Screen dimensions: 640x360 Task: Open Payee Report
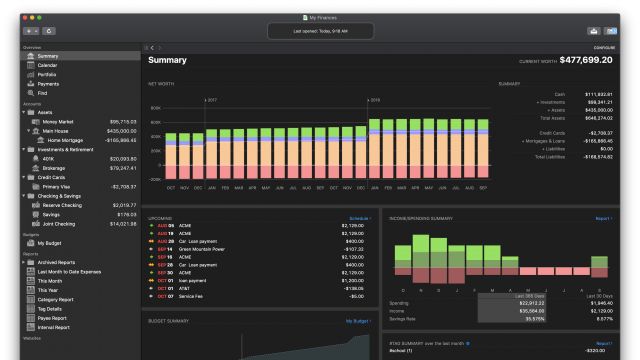52,318
